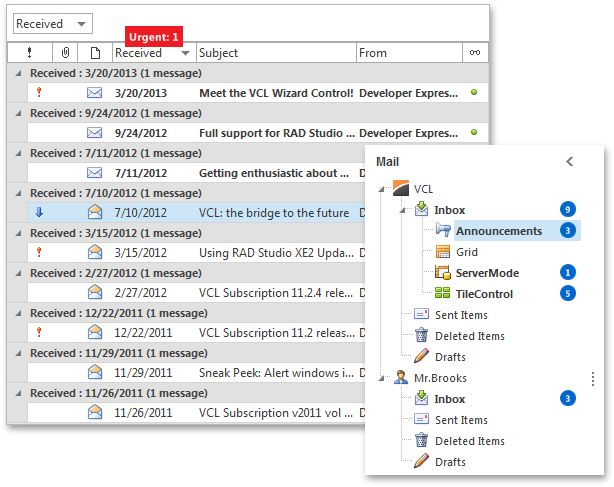Open the Received column header filter arrow

[186, 53]
